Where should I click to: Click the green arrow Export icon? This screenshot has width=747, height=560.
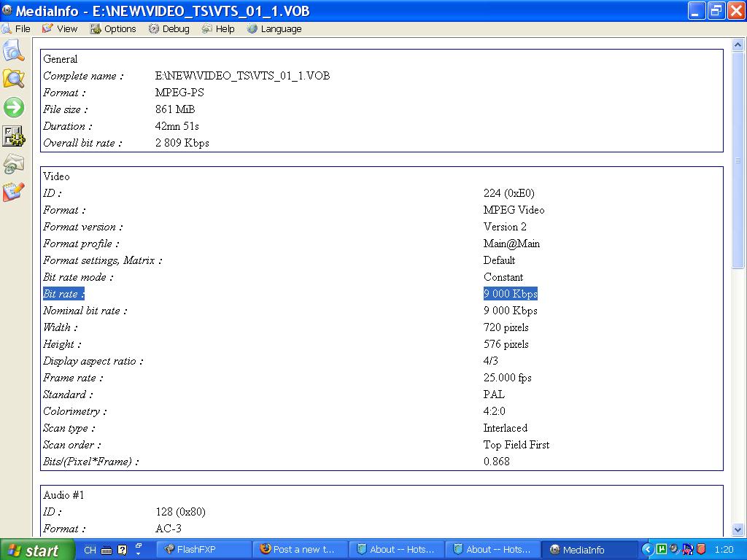click(14, 107)
